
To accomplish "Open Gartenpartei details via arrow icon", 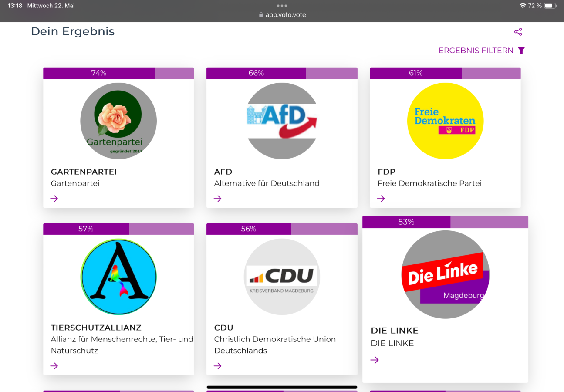I will click(54, 199).
